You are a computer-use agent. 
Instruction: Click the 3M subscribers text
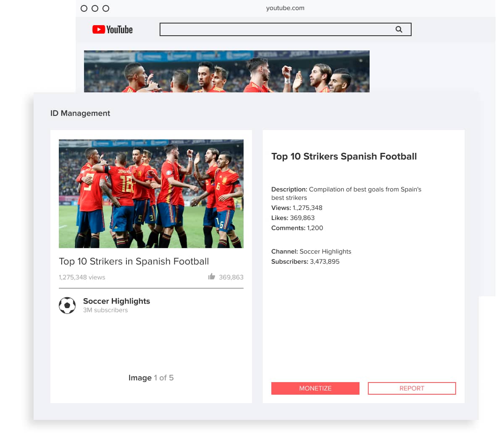[105, 310]
